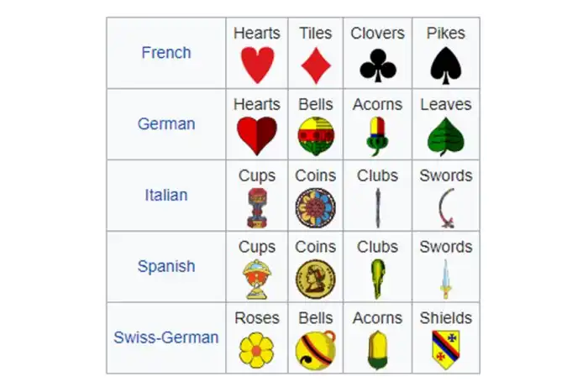Follow the Swiss-German link
Screen dimensions: 588x392
(x=166, y=338)
